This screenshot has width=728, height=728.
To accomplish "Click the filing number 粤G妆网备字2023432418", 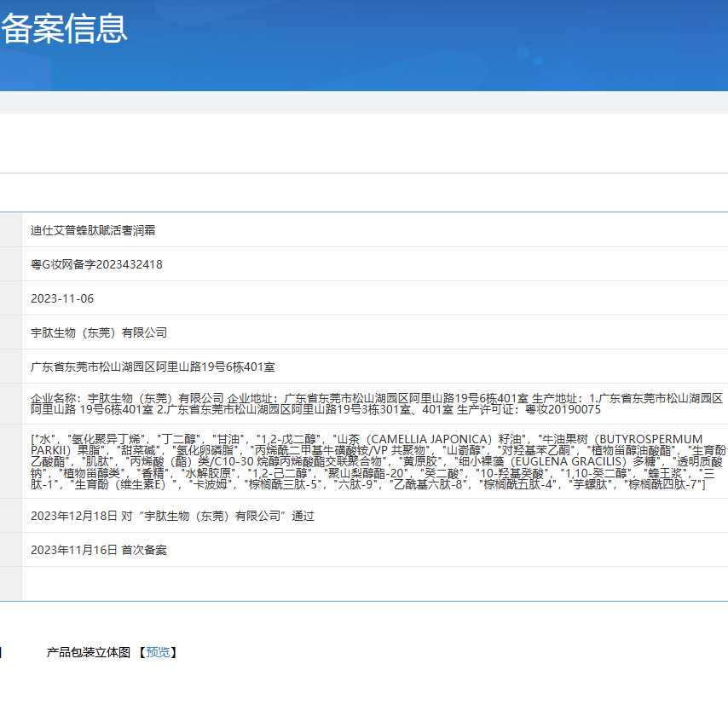I will click(x=95, y=264).
